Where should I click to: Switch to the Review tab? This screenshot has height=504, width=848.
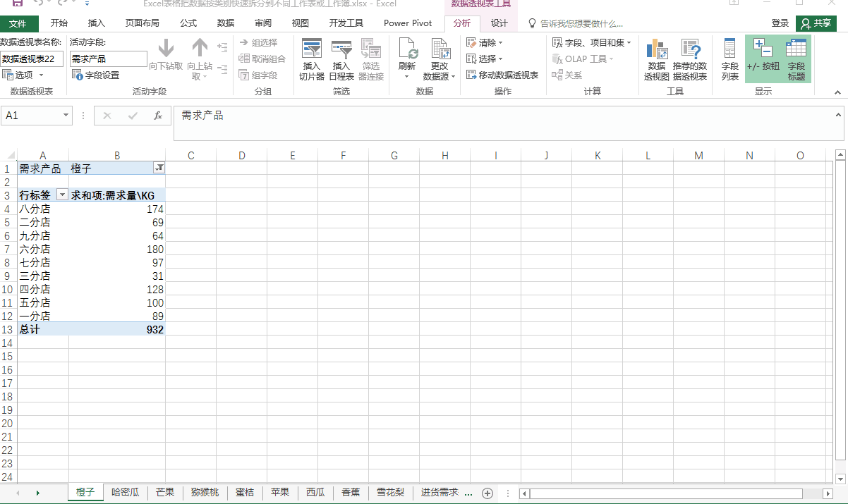[263, 23]
